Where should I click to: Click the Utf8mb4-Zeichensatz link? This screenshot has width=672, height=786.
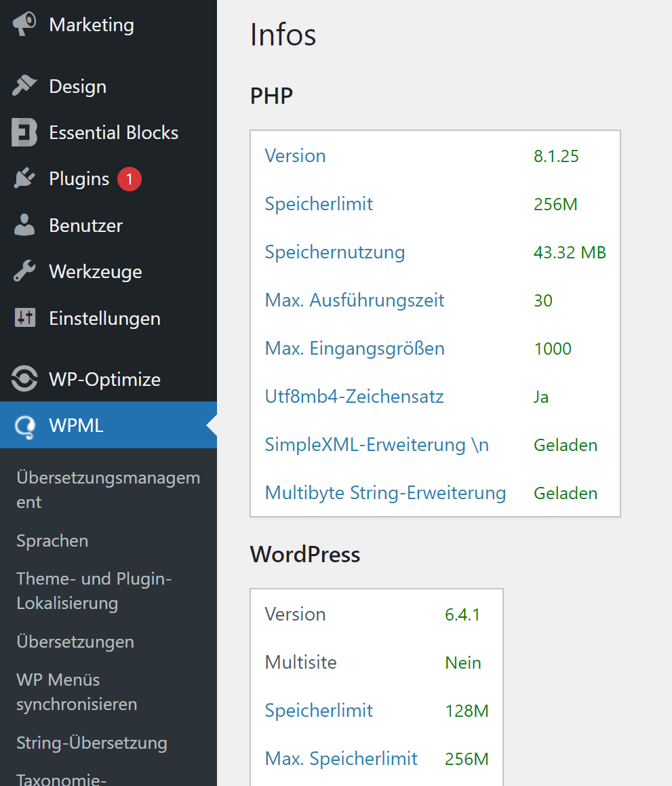pos(354,397)
